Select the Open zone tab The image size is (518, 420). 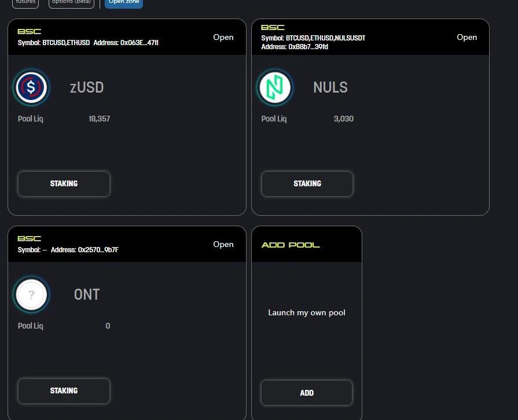tap(123, 2)
